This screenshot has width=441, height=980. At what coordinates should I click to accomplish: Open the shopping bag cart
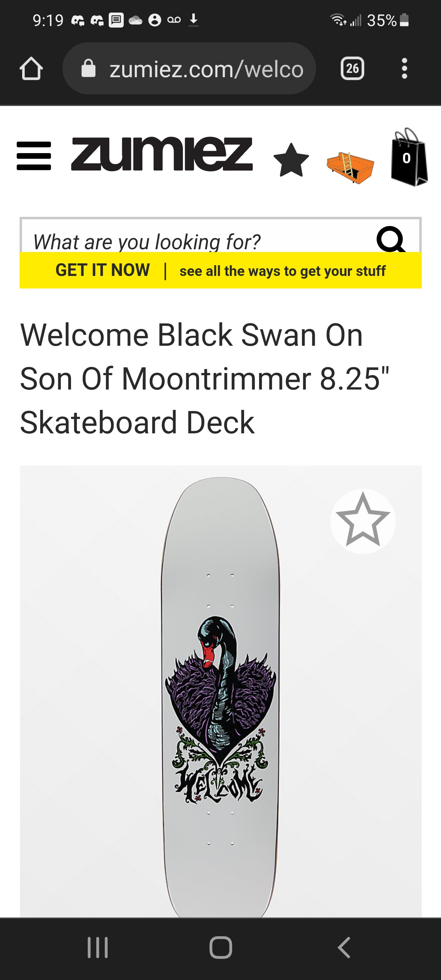[x=409, y=158]
